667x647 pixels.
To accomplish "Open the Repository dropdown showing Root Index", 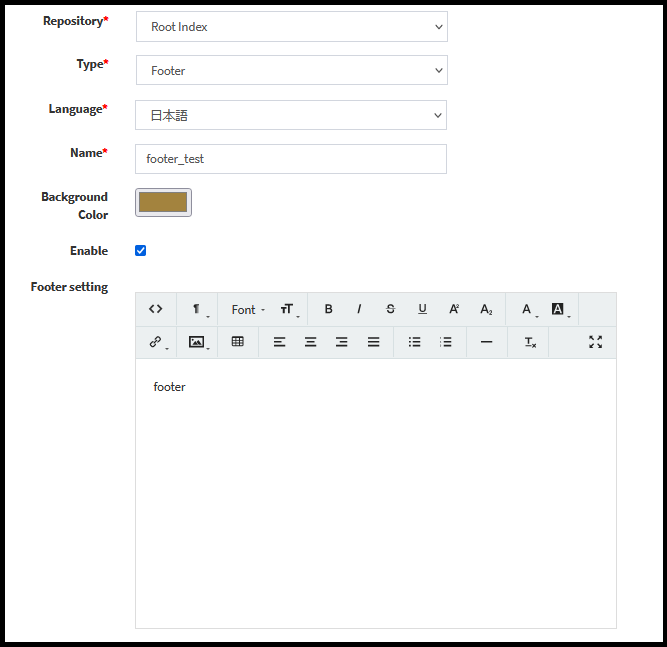I will click(291, 27).
